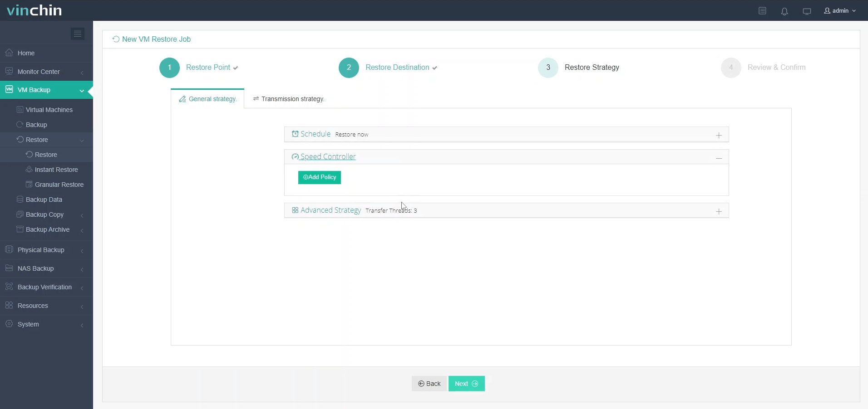Viewport: 868px width, 409px height.
Task: Click the Backup Data database icon
Action: pyautogui.click(x=20, y=199)
